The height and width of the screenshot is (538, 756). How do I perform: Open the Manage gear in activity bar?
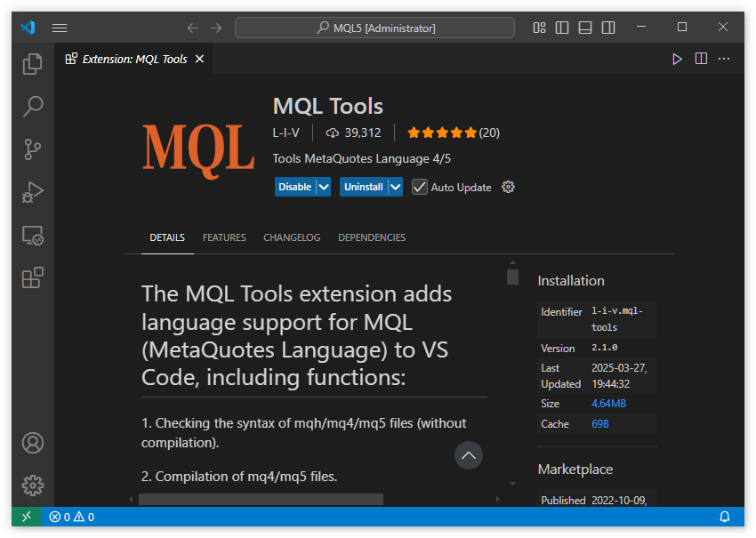point(33,486)
